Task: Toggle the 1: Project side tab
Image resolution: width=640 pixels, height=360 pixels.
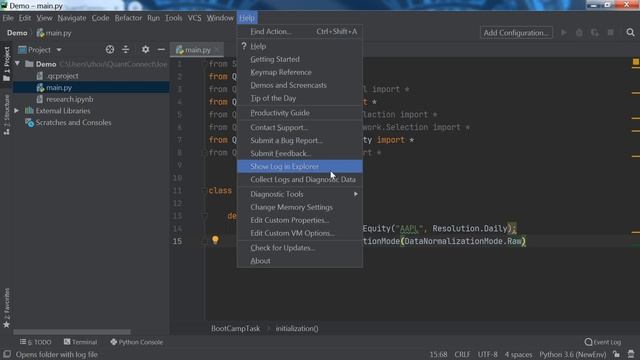Action: (x=7, y=64)
